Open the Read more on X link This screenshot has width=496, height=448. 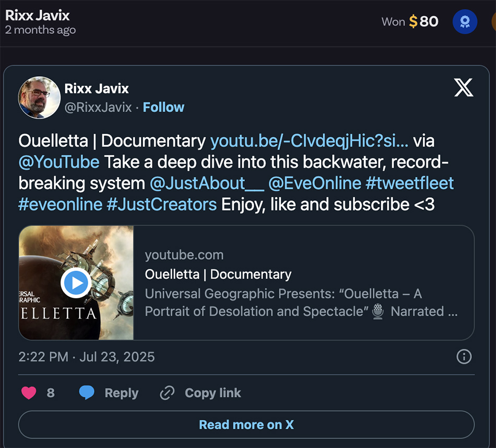coord(246,424)
